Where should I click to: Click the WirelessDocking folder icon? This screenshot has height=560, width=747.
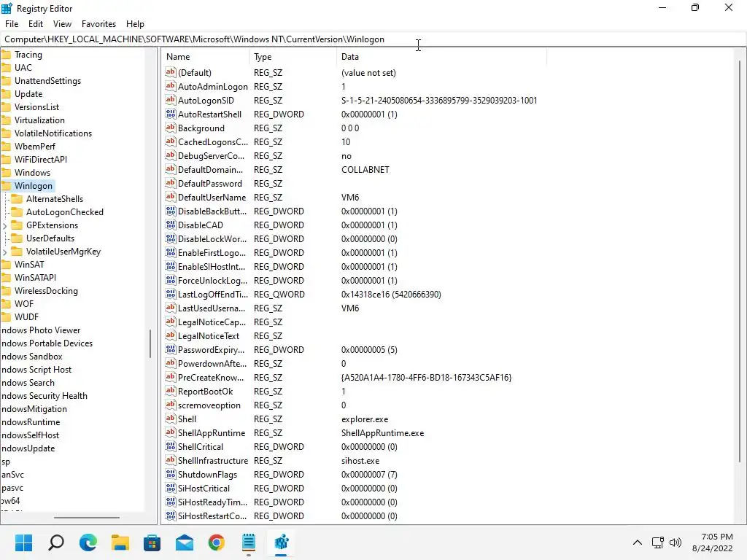[6, 290]
